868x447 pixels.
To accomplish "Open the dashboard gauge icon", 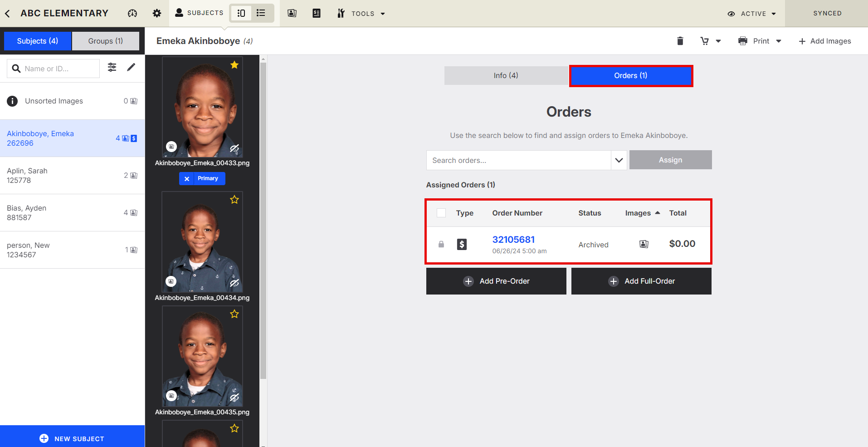I will [132, 13].
